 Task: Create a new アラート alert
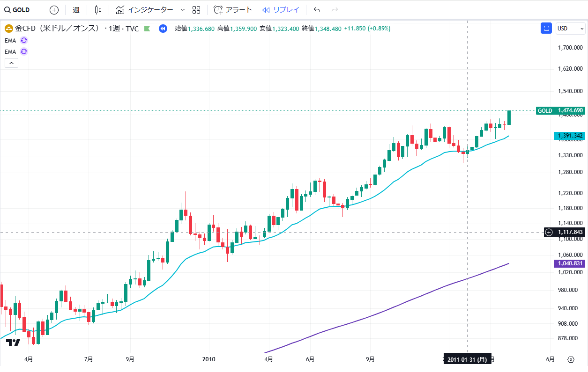(x=233, y=10)
